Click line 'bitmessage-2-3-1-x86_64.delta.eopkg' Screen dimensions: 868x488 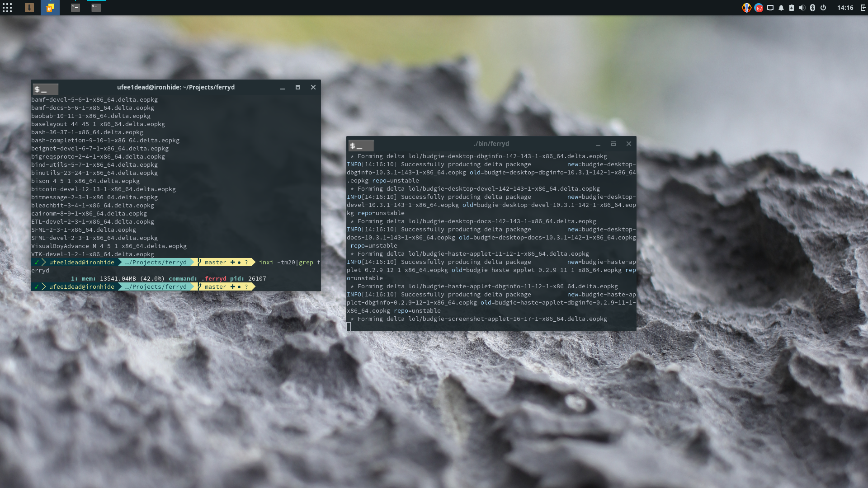click(94, 197)
